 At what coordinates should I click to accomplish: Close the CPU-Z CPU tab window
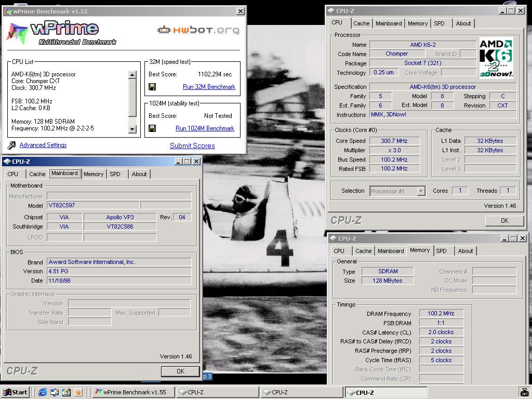click(521, 11)
